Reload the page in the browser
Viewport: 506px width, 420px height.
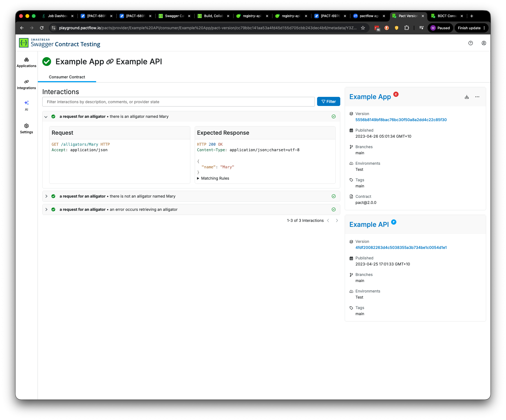42,28
